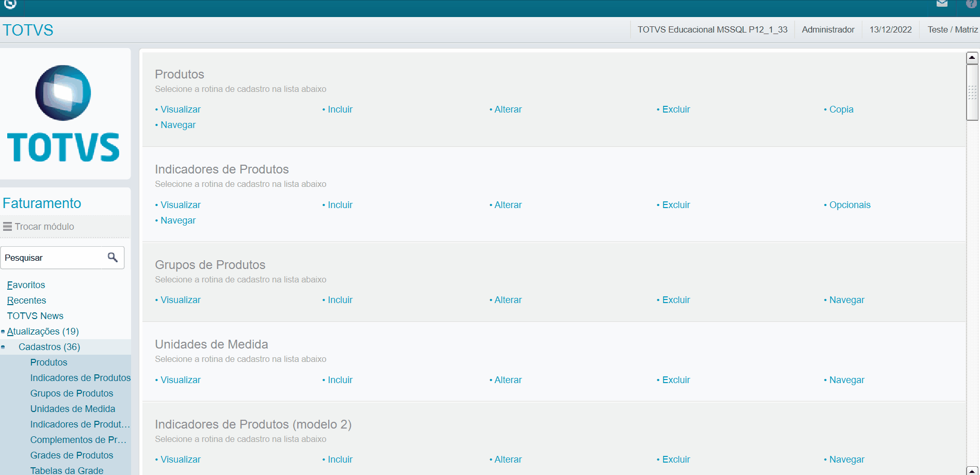This screenshot has height=475, width=980.
Task: Collapse the Atualizações (19) tree bullet
Action: pyautogui.click(x=3, y=331)
